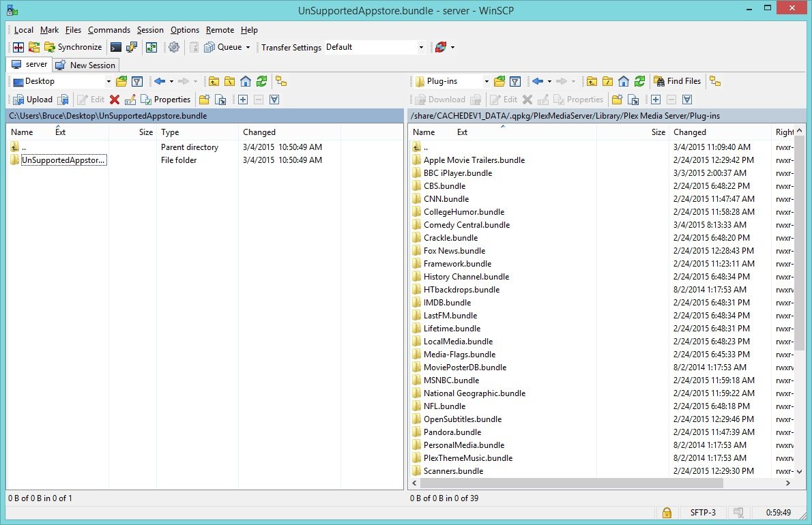Click remote Select Files plus icon
812x525 pixels.
coord(656,100)
